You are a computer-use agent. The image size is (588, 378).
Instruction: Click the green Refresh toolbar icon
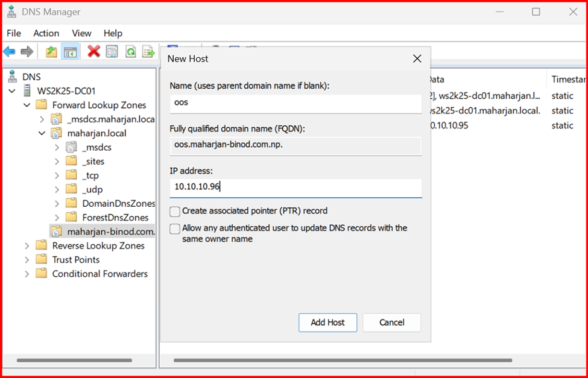tap(130, 52)
